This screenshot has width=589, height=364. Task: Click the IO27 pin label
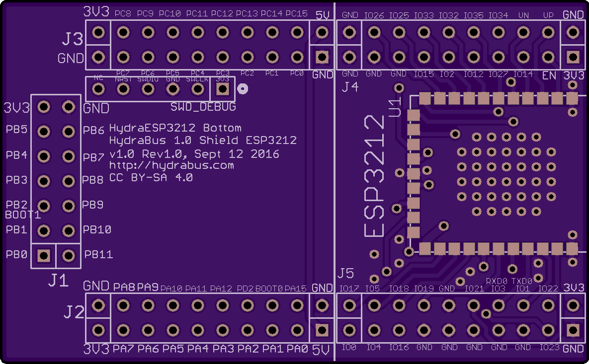pos(498,74)
